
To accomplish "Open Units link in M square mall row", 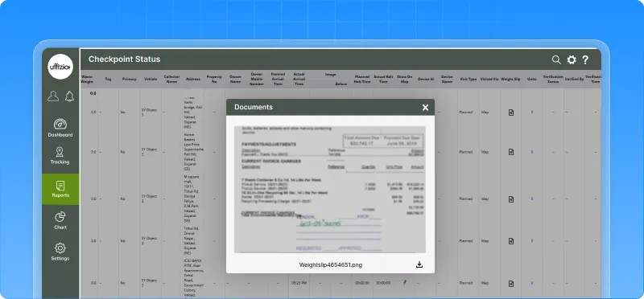I will tap(532, 199).
